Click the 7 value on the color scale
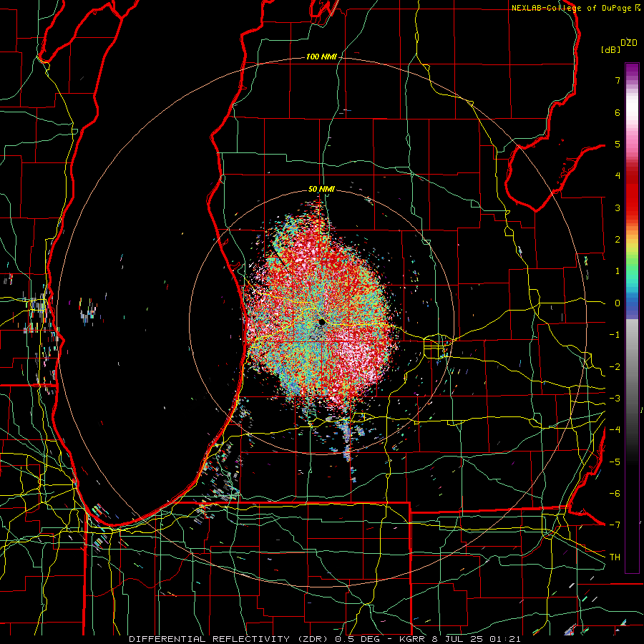 pos(618,80)
